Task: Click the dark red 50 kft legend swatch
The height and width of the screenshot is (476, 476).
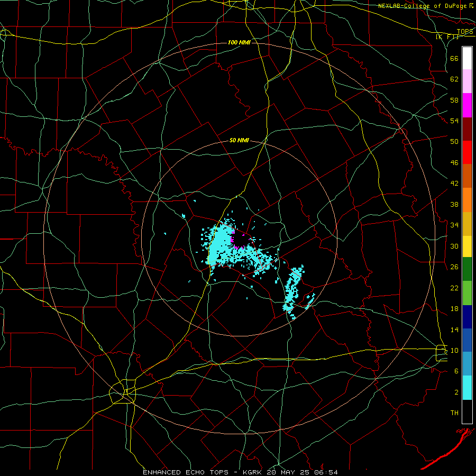Action: (x=467, y=129)
